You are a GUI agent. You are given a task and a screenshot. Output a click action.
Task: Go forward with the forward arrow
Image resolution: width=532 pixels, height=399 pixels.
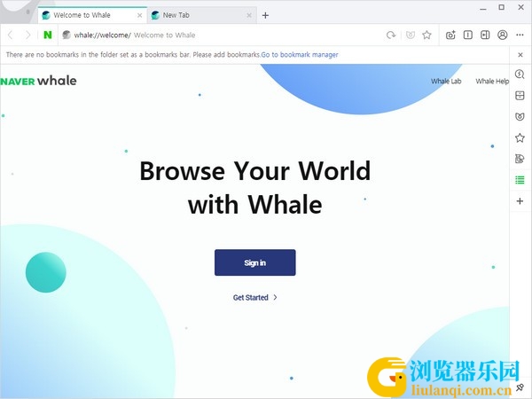click(28, 35)
